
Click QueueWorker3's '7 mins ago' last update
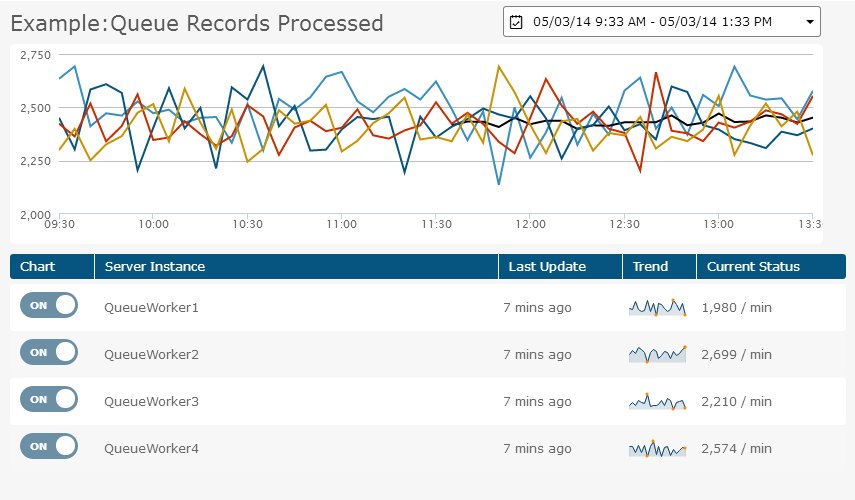pyautogui.click(x=538, y=401)
